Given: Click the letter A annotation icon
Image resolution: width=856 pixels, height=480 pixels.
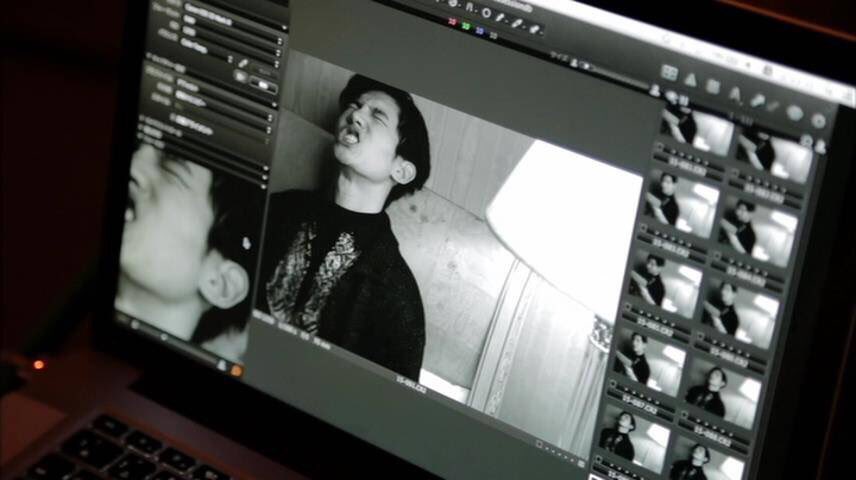Looking at the screenshot, I should pyautogui.click(x=735, y=95).
